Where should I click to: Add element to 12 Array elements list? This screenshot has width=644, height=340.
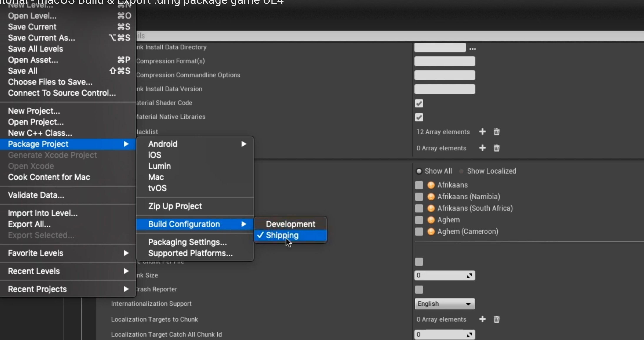(x=482, y=132)
